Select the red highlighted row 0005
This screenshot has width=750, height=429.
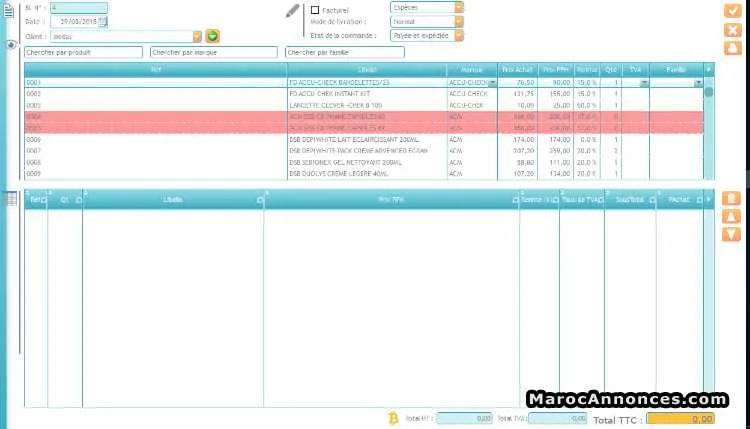[x=364, y=128]
